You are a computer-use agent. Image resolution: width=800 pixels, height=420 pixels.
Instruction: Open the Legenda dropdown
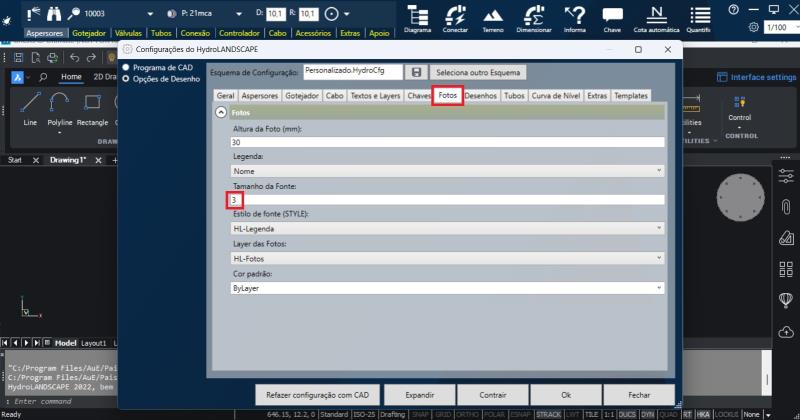(446, 171)
